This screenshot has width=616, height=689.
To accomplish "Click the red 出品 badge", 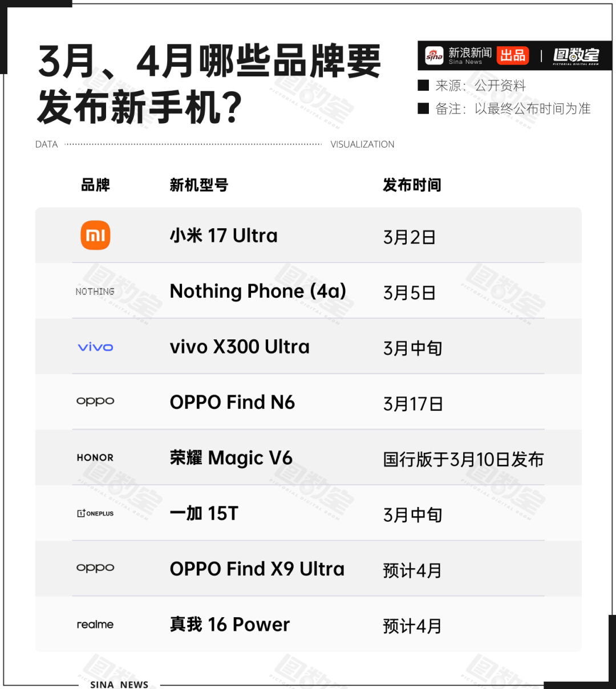I will (x=512, y=55).
